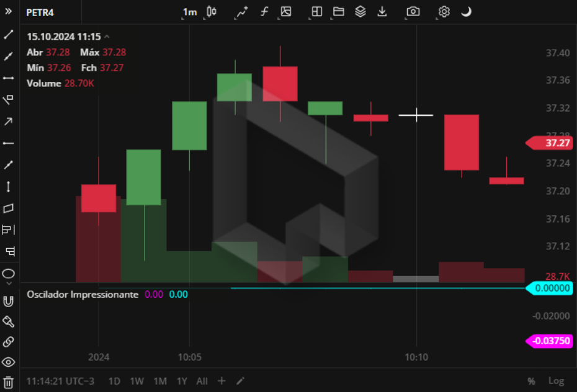This screenshot has width=577, height=392.
Task: Open chart settings gear icon
Action: tap(444, 12)
